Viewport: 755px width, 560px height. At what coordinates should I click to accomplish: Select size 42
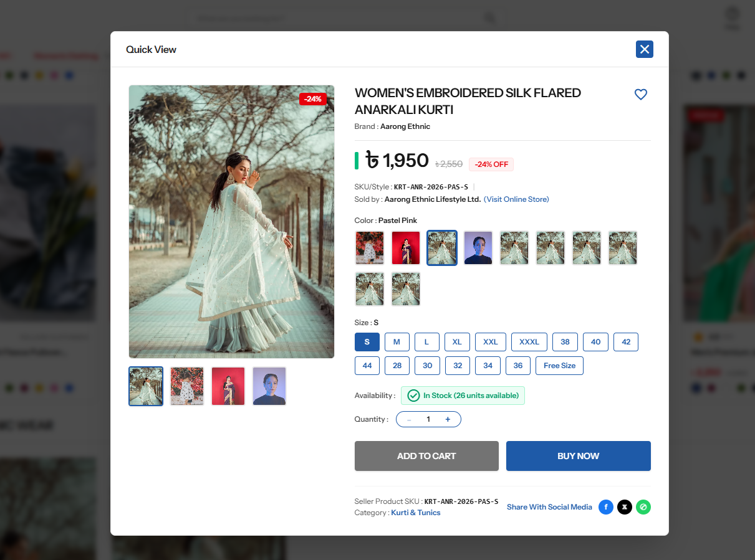pos(626,342)
